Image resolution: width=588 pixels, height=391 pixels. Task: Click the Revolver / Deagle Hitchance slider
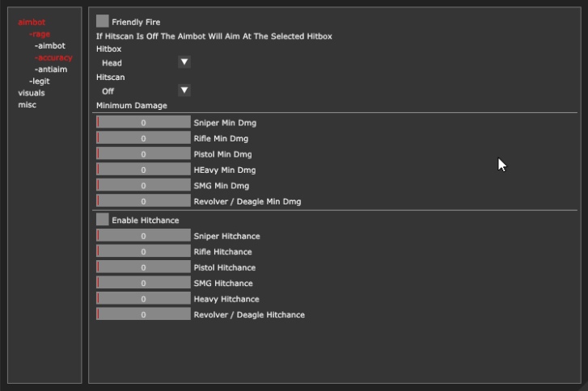(x=143, y=314)
